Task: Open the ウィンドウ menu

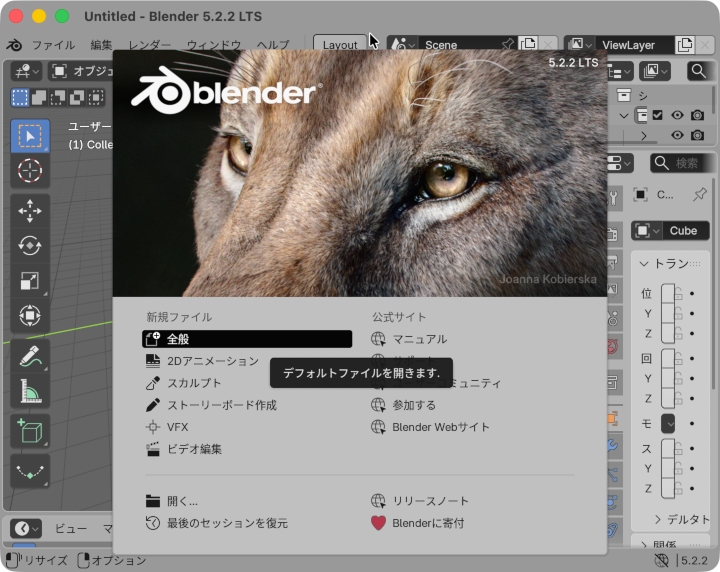Action: point(214,45)
